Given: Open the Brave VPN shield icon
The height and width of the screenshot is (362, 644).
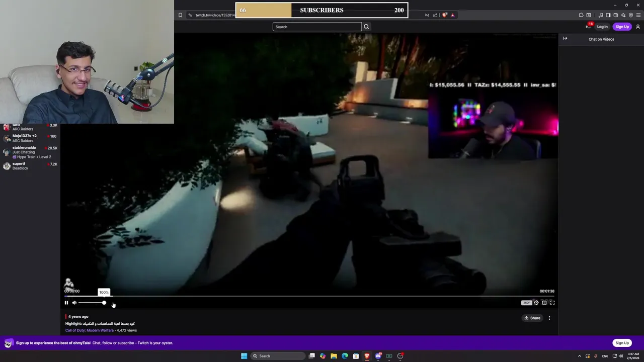Looking at the screenshot, I should pyautogui.click(x=631, y=15).
